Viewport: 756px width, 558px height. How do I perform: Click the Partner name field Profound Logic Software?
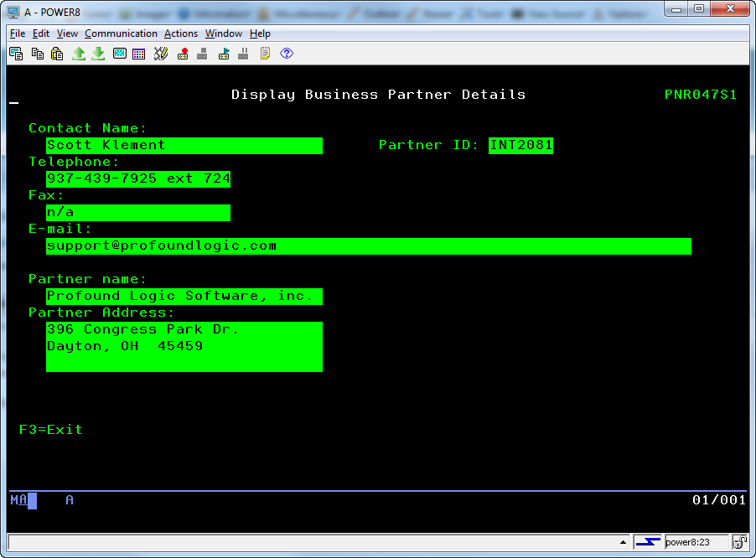click(x=184, y=297)
